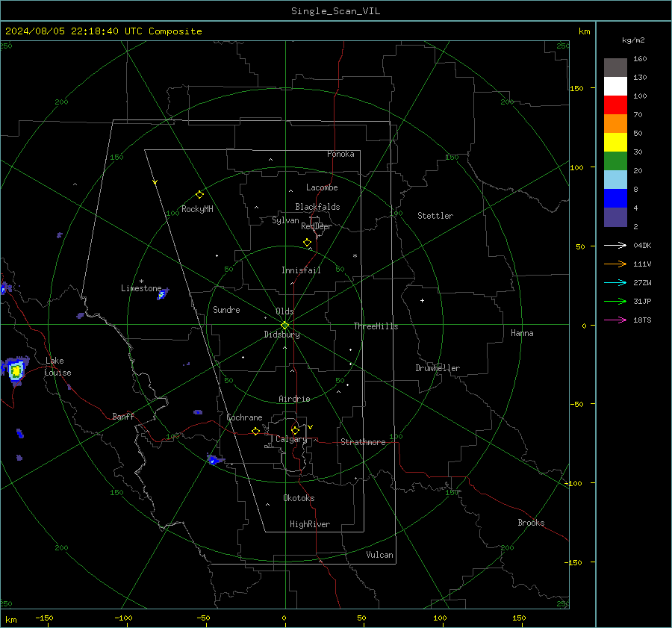Click the magenta 18TS arrow icon

615,320
